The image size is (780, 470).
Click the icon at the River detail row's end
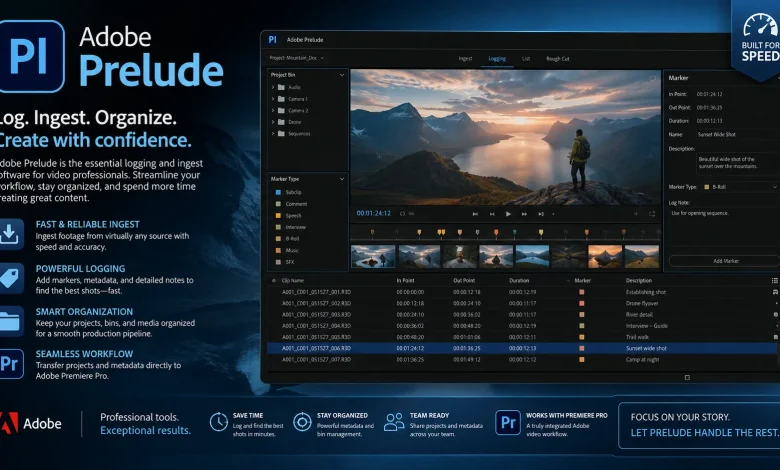click(776, 314)
